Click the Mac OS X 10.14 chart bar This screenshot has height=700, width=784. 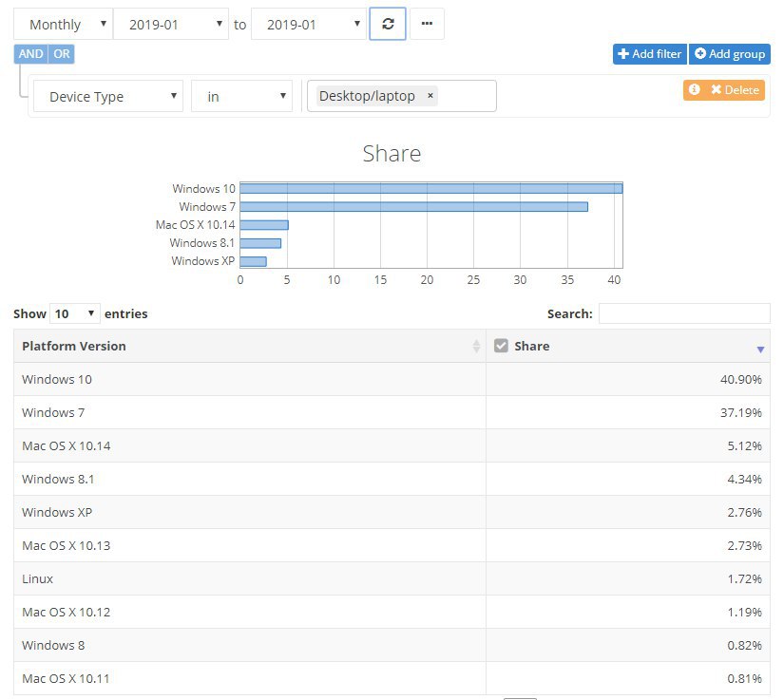click(264, 225)
